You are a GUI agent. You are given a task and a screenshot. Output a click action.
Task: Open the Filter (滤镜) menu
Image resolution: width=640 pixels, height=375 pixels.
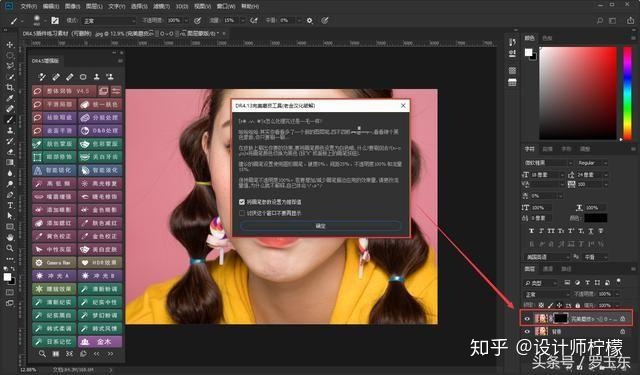161,7
